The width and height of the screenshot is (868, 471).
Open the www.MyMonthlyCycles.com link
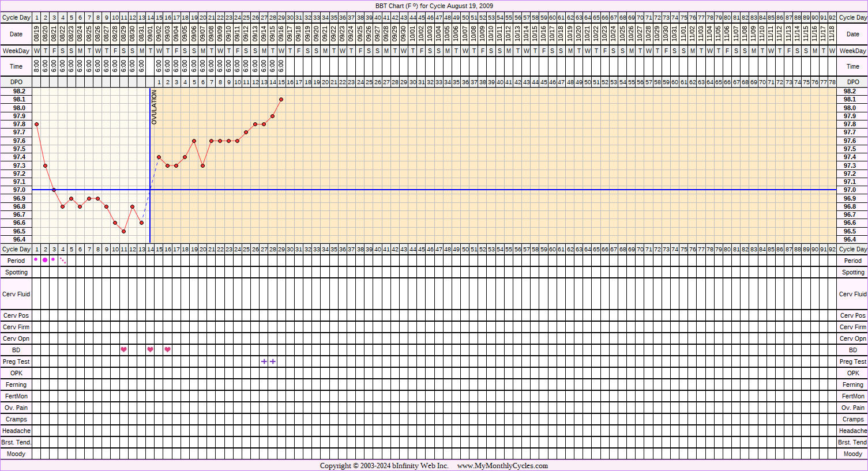click(502, 466)
